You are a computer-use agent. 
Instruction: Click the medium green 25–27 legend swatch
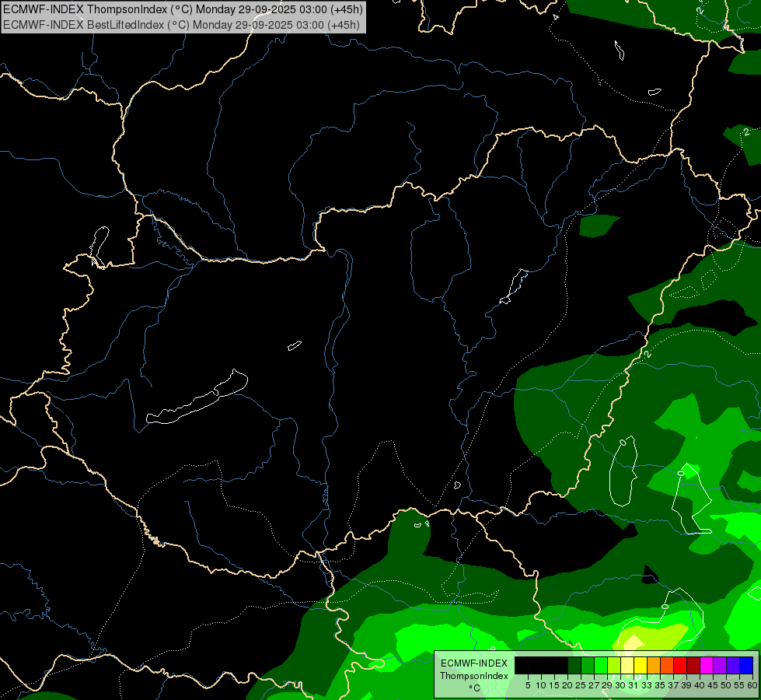coord(588,665)
